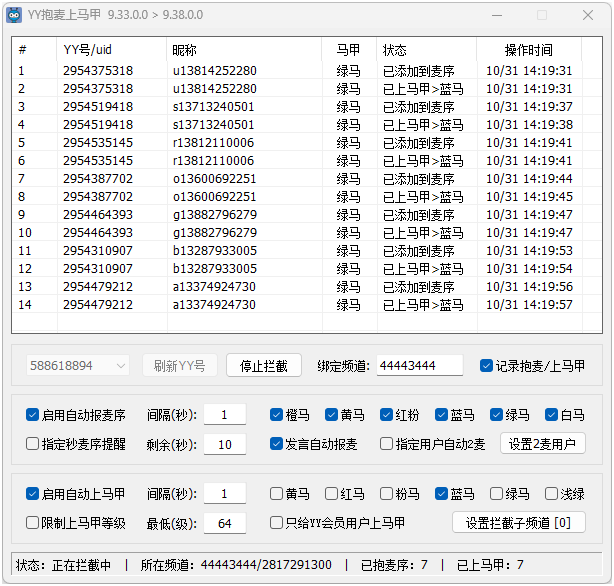Image resolution: width=614 pixels, height=586 pixels.
Task: Click the 停止拦截 button
Action: tap(264, 365)
